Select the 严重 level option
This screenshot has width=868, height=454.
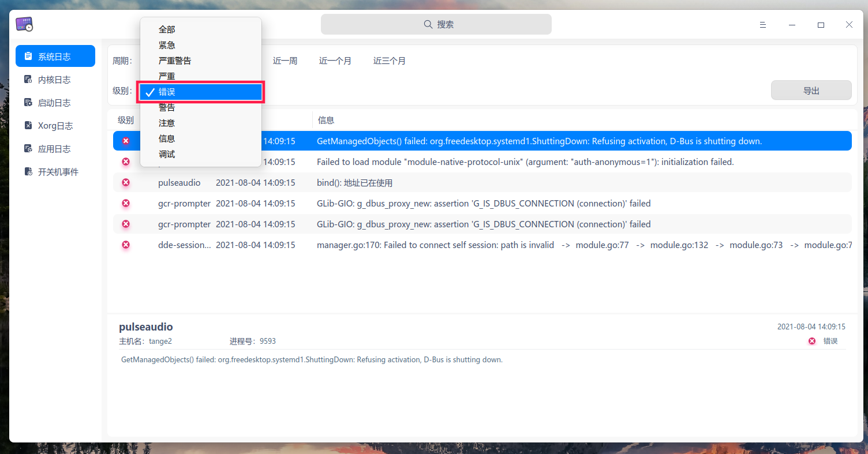pos(201,76)
